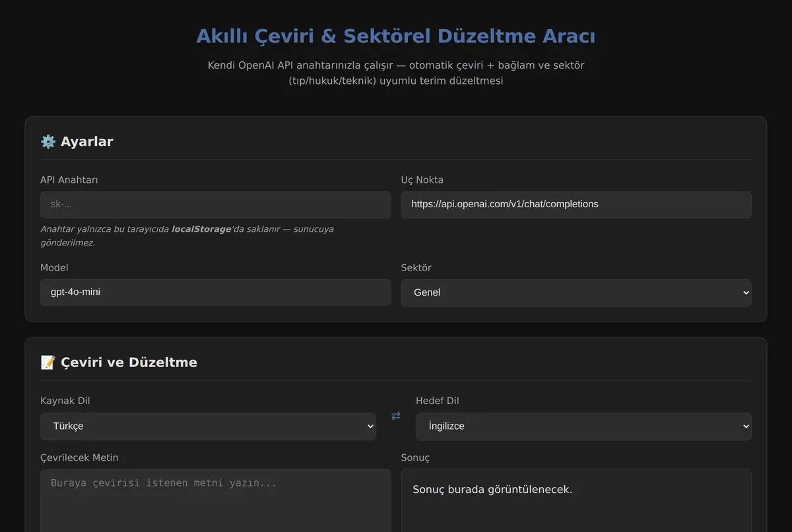The height and width of the screenshot is (532, 792).
Task: Click the Model field with gpt-4o-mini
Action: tap(215, 292)
